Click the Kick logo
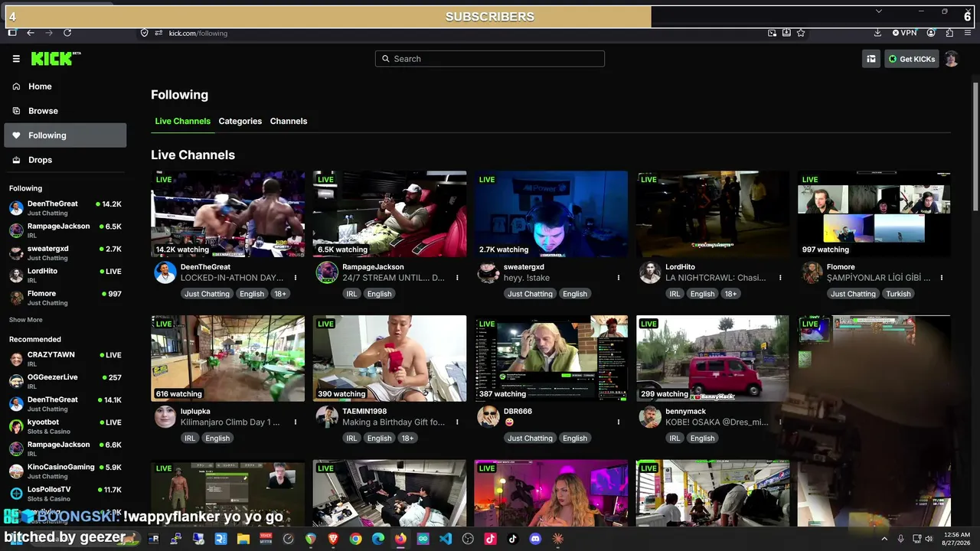 (56, 59)
